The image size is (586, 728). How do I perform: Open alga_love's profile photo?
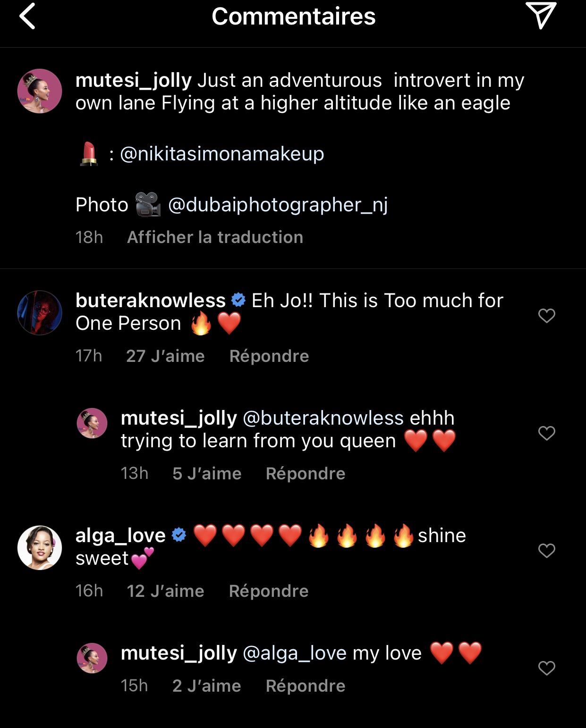click(40, 548)
